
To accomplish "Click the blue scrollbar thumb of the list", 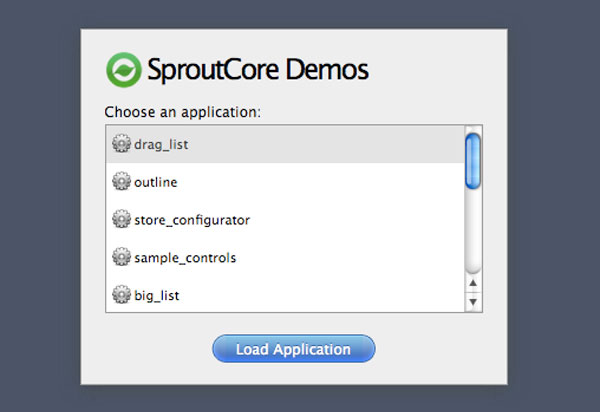I will [473, 161].
